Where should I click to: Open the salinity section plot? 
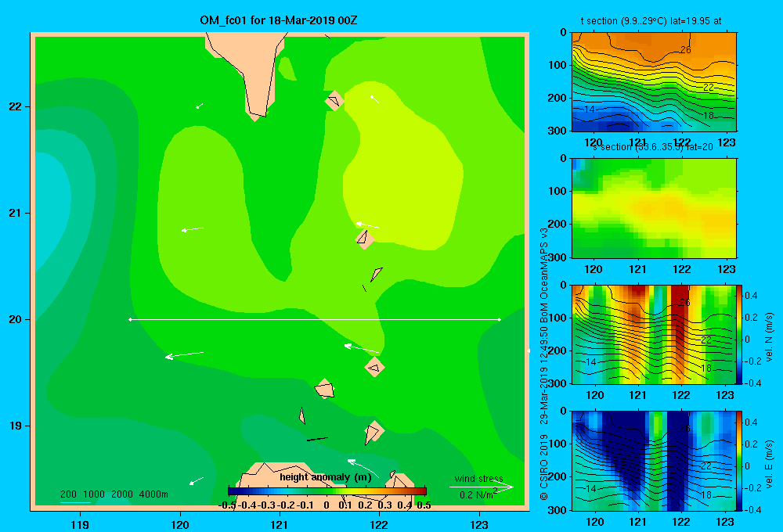(x=654, y=207)
